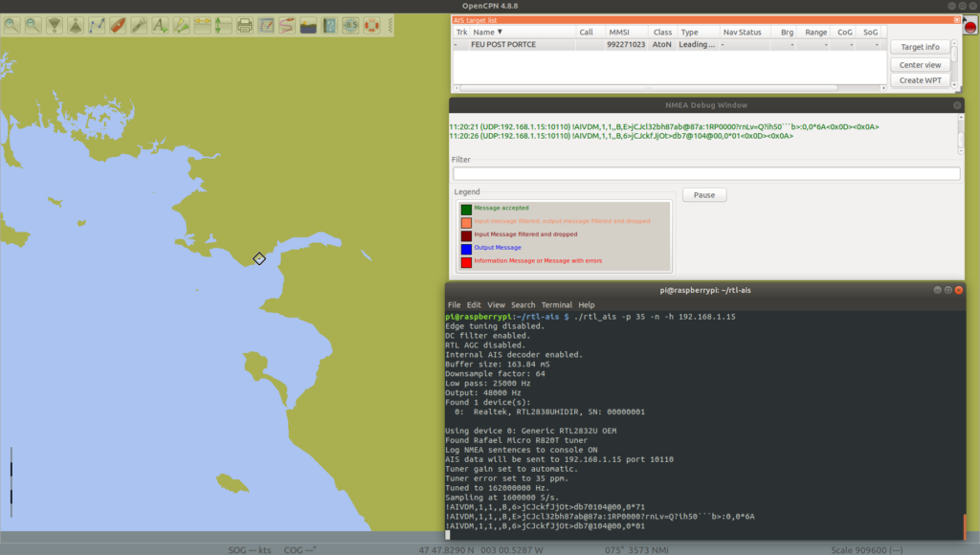980x555 pixels.
Task: Click the SOG kts status field
Action: (x=250, y=550)
